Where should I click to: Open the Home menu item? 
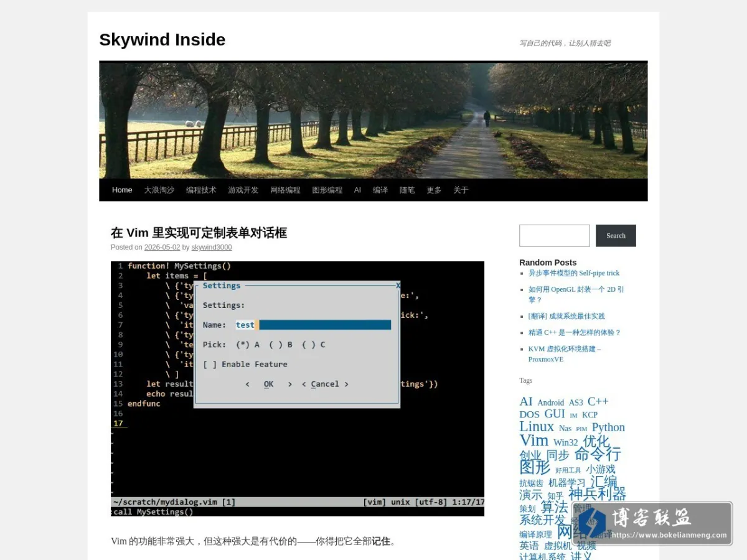(x=122, y=190)
